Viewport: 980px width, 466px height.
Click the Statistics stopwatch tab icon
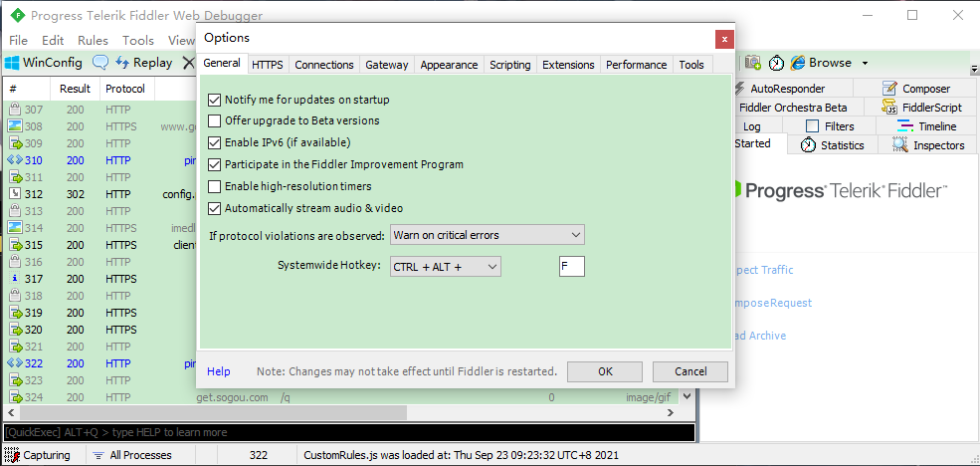808,145
